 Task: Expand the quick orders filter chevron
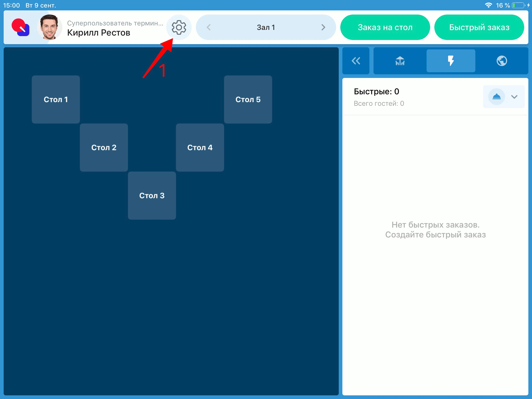(514, 97)
